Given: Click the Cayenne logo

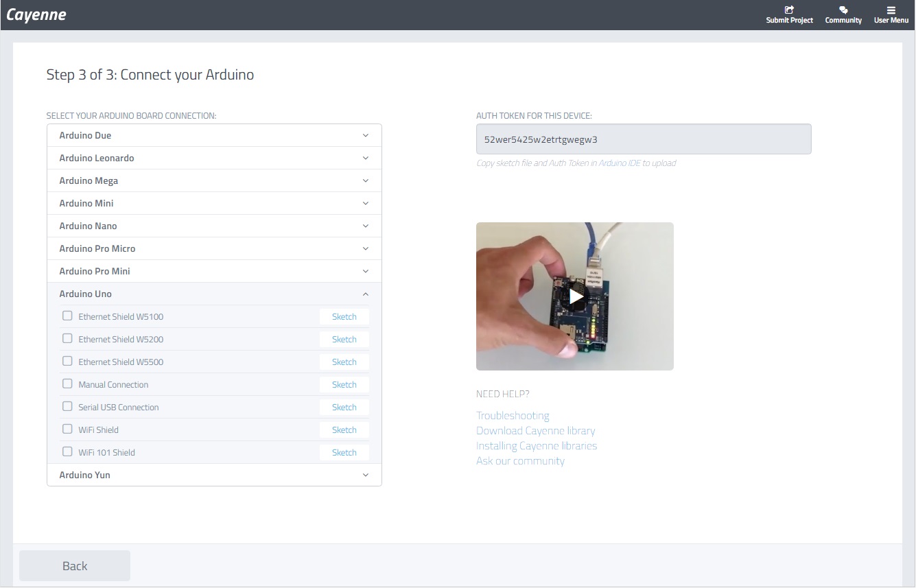Looking at the screenshot, I should click(x=36, y=14).
